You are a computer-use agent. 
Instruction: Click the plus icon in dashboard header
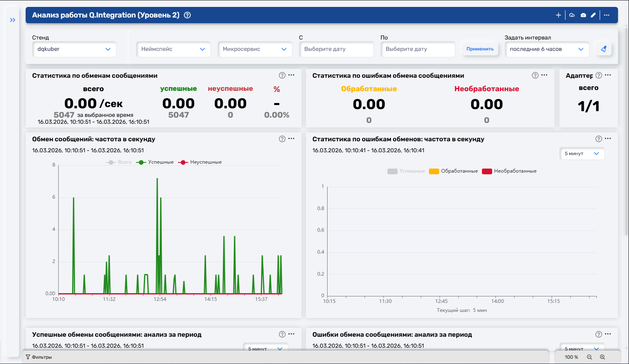click(x=559, y=15)
